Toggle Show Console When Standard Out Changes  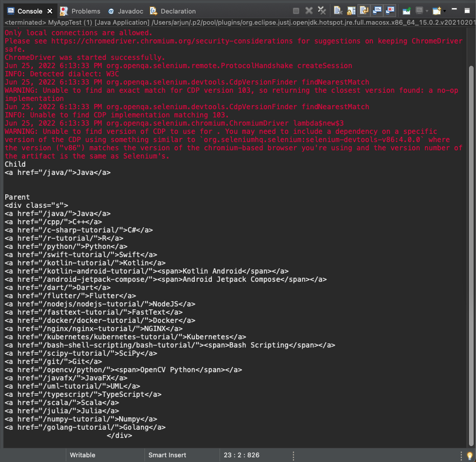379,10
